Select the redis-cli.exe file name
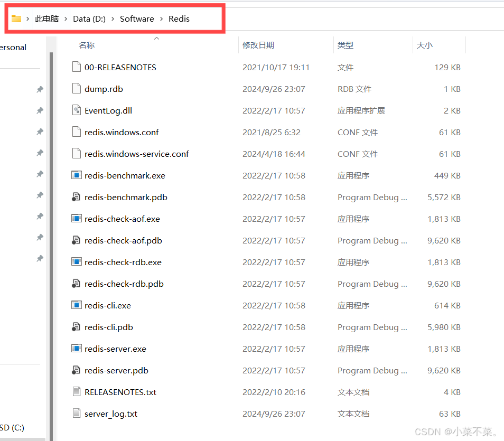 tap(108, 305)
